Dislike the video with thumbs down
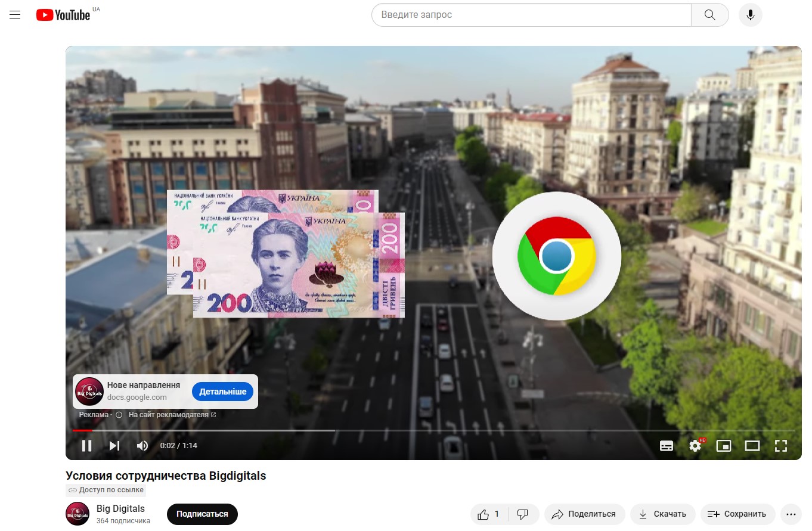The image size is (812, 531). point(522,514)
